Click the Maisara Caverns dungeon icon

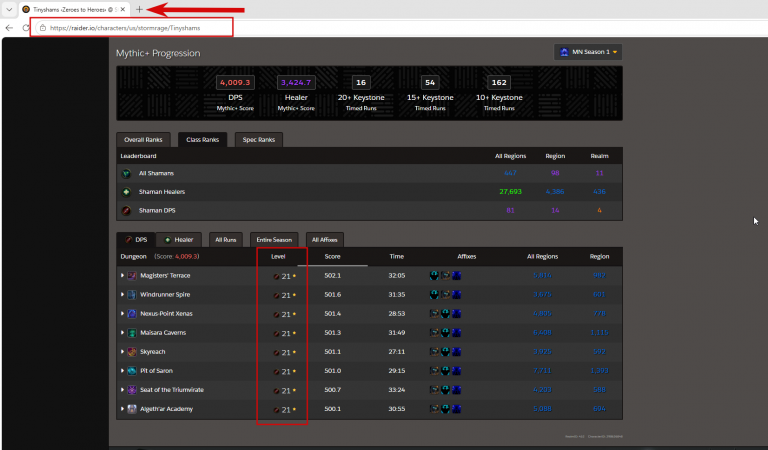pyautogui.click(x=132, y=333)
